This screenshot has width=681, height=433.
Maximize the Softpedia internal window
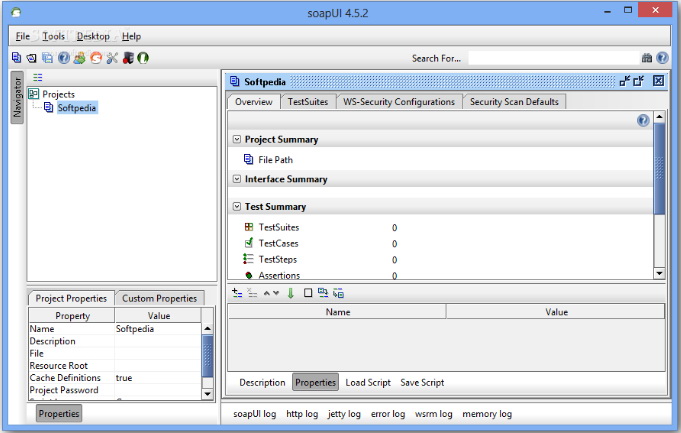coord(638,81)
